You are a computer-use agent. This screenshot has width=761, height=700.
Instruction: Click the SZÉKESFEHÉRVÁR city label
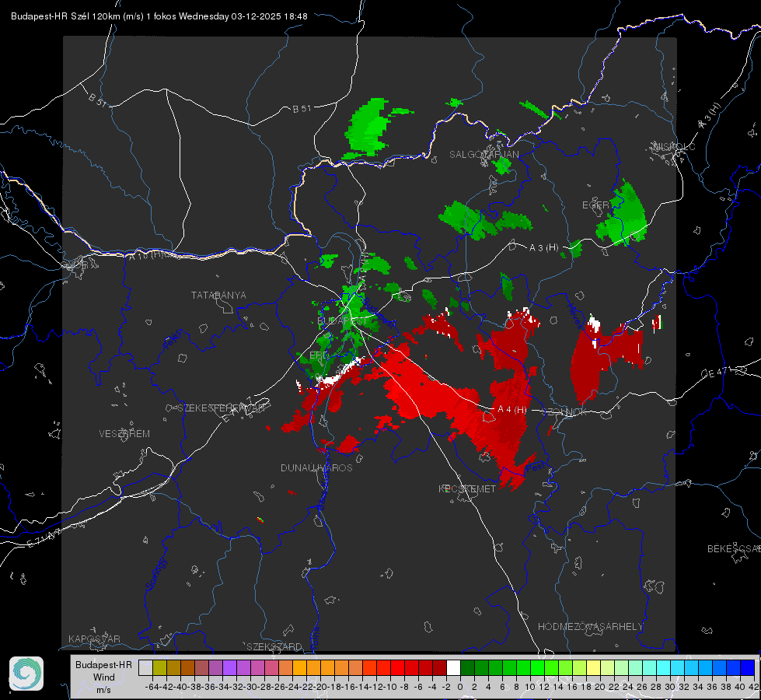(222, 408)
